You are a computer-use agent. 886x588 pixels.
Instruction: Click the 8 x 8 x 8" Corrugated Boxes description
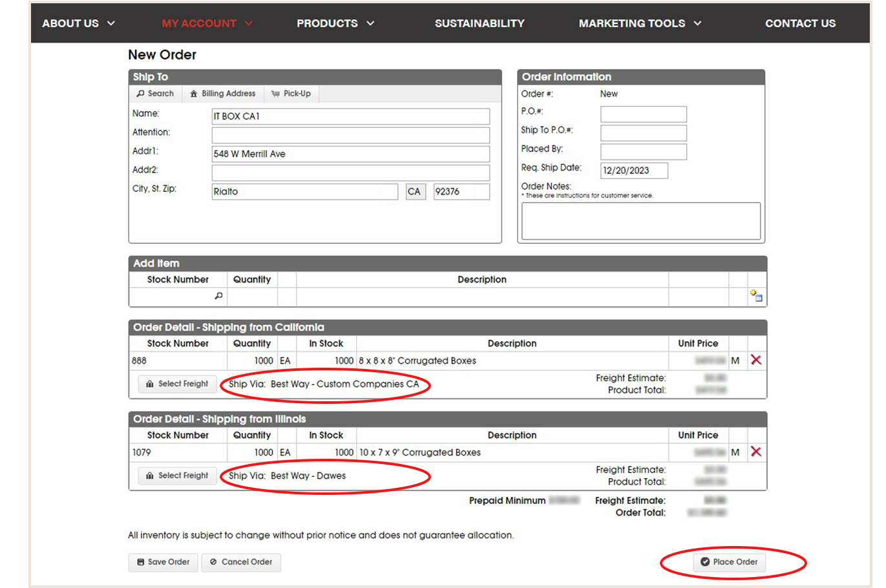click(417, 361)
